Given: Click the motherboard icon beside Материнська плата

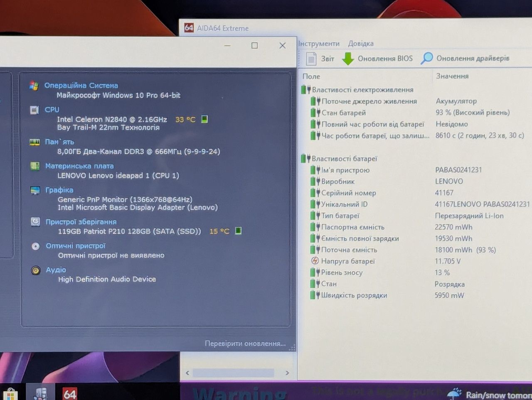Looking at the screenshot, I should pyautogui.click(x=35, y=166).
